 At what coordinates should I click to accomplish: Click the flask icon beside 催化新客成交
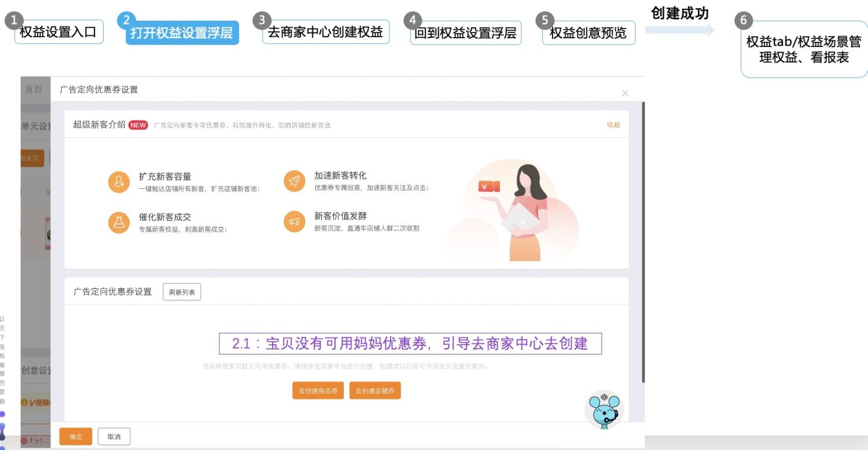(x=119, y=221)
